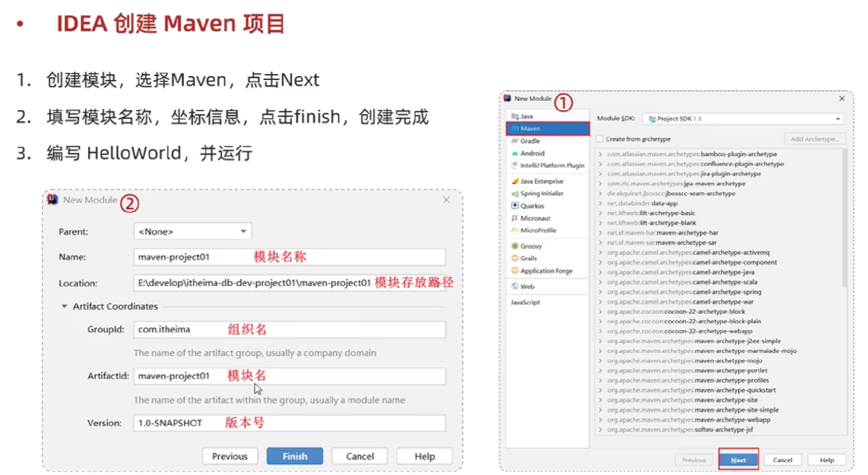Select camel-archetype-java row
The image size is (868, 475).
[718, 272]
